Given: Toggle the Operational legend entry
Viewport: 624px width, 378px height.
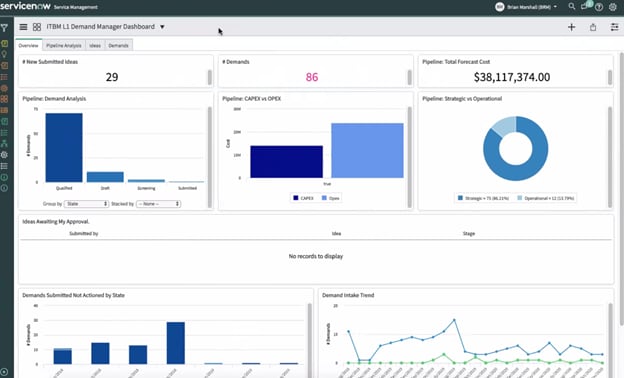Looking at the screenshot, I should click(546, 198).
